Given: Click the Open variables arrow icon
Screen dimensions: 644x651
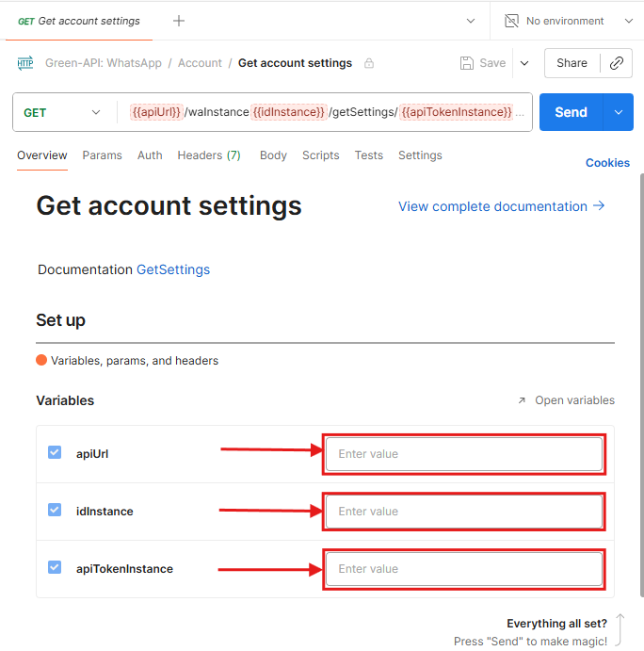Looking at the screenshot, I should [x=522, y=400].
